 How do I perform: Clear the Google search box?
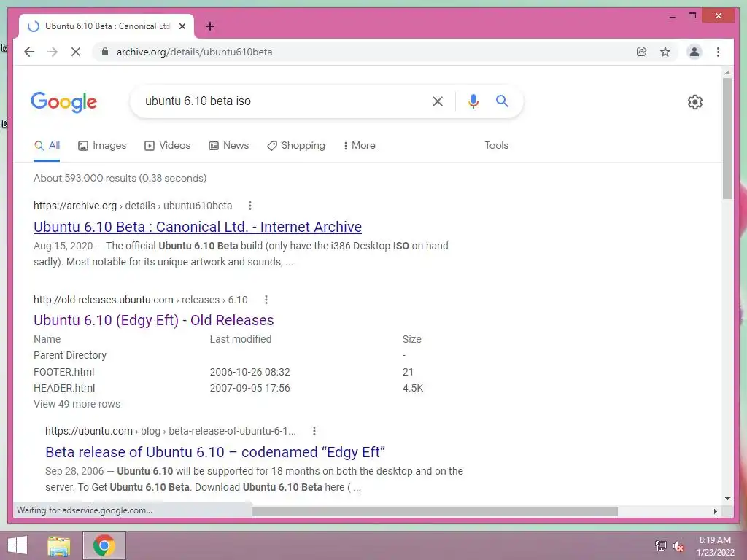(438, 101)
